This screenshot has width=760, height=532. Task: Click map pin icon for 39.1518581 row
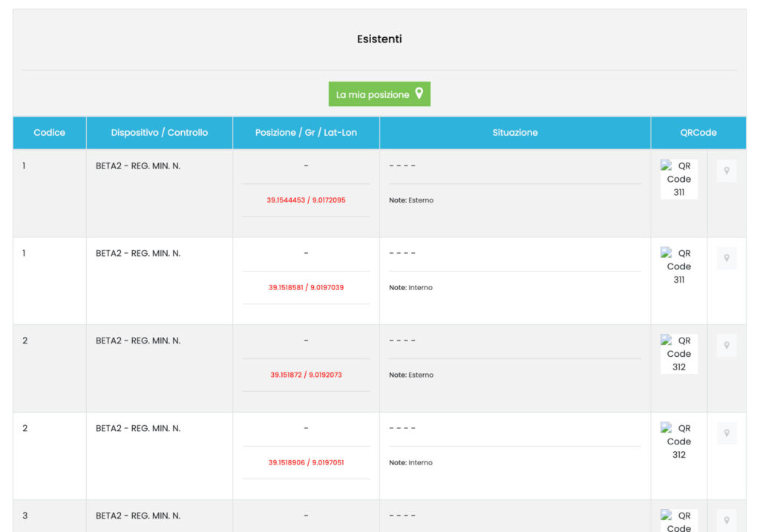726,258
